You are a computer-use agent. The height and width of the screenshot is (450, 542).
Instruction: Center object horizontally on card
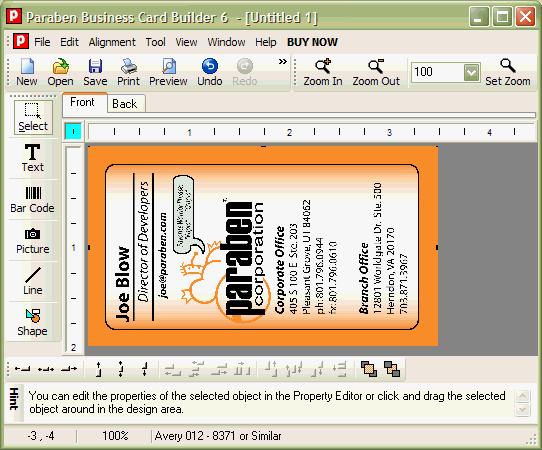[x=46, y=369]
